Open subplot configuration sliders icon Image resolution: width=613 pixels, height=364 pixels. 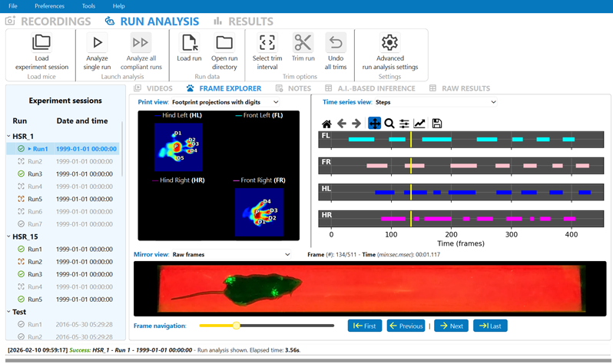(404, 124)
